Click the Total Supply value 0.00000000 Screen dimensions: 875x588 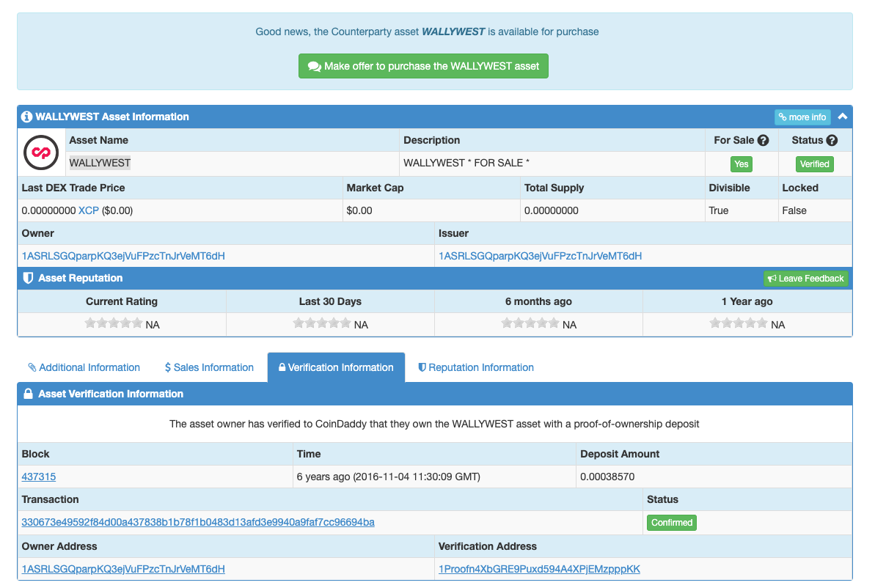(552, 211)
